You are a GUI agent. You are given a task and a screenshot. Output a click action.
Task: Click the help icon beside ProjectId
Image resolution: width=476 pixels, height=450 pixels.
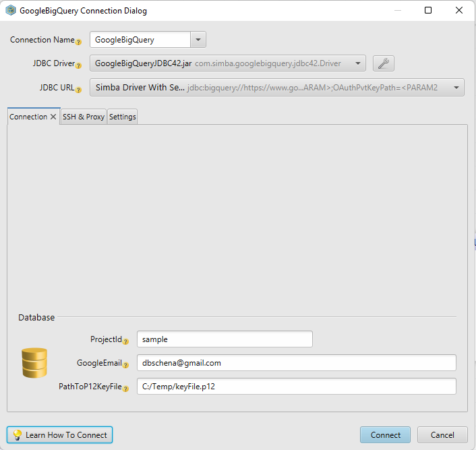tap(125, 341)
